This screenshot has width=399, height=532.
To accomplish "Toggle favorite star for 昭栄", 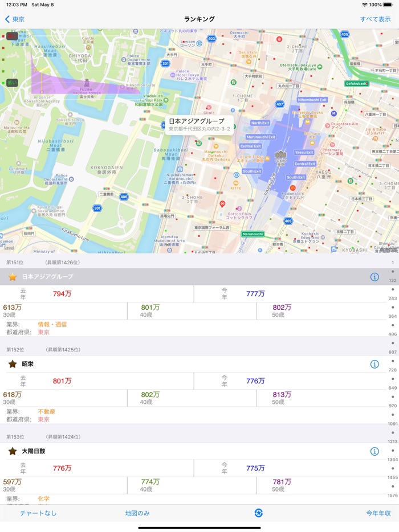I will click(13, 364).
